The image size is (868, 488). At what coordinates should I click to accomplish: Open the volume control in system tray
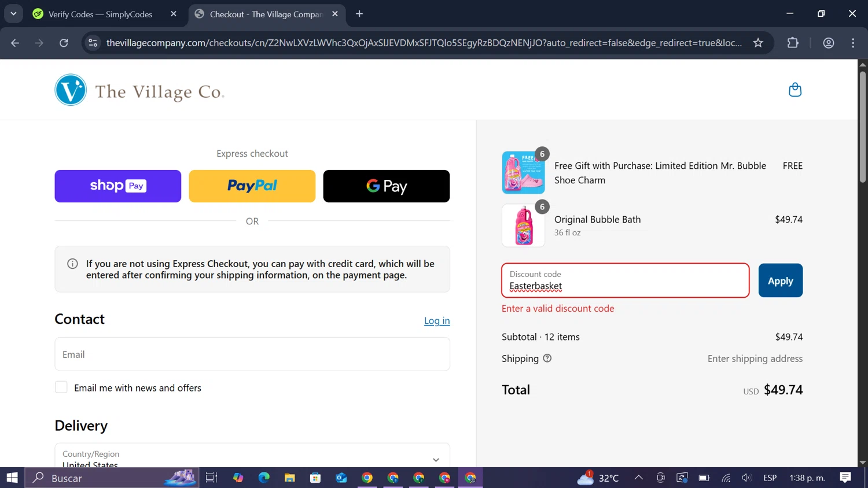click(x=747, y=478)
